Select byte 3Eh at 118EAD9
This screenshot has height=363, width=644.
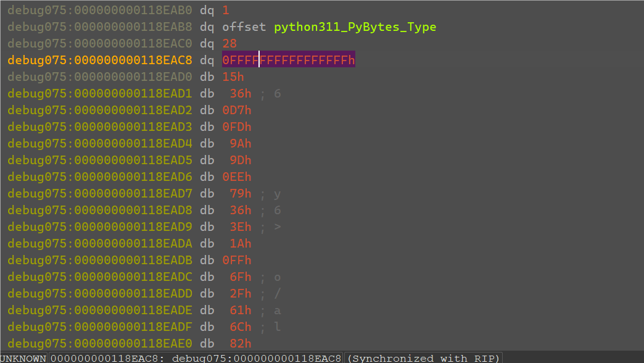pos(241,227)
